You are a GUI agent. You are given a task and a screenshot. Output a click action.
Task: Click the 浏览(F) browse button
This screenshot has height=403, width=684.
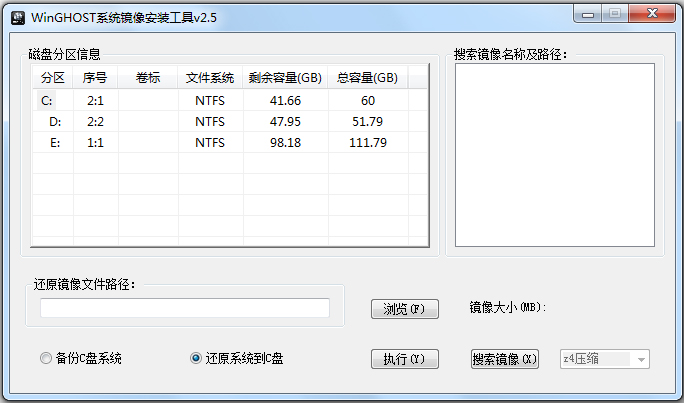404,309
